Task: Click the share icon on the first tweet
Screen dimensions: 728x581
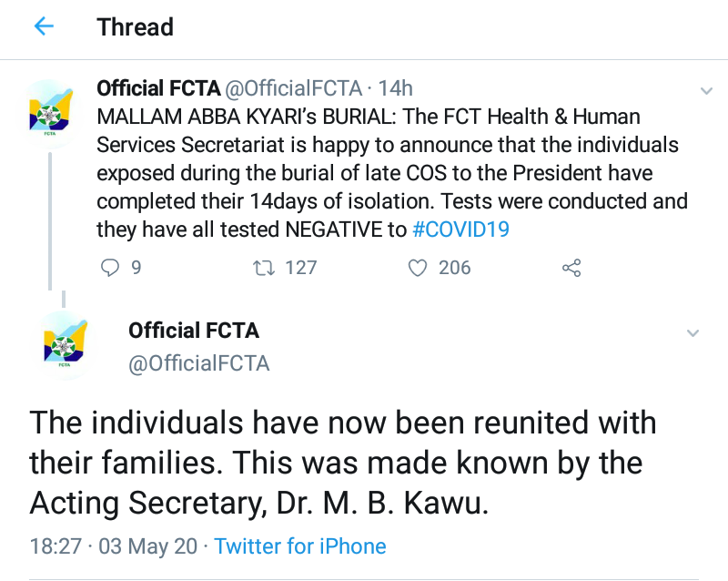Action: [x=571, y=268]
